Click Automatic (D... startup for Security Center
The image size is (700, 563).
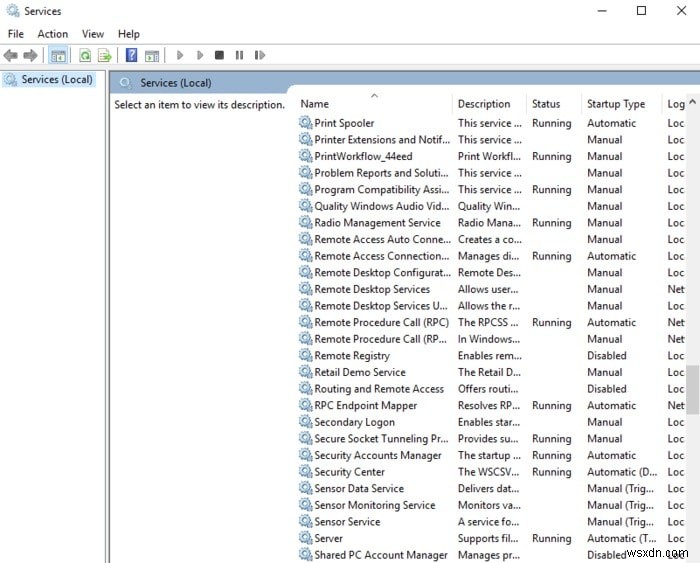622,472
